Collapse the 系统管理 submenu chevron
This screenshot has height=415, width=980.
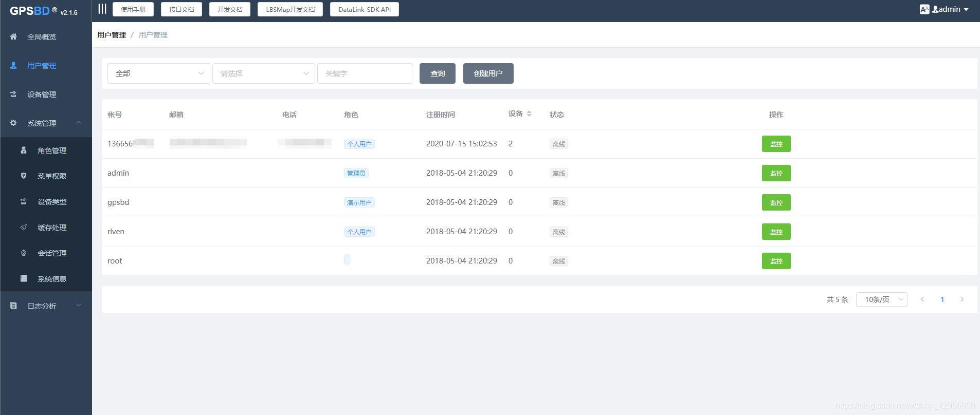[79, 122]
